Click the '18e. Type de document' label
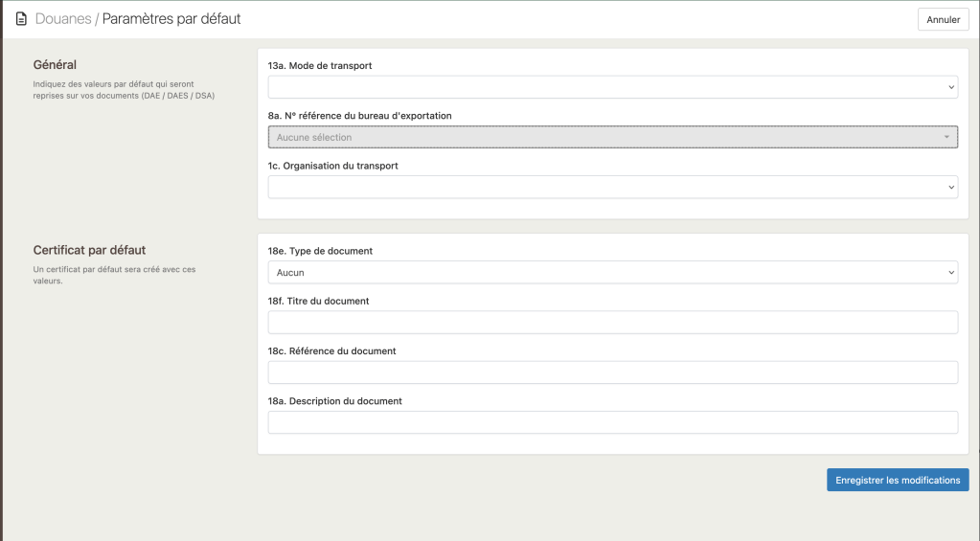 pos(320,251)
